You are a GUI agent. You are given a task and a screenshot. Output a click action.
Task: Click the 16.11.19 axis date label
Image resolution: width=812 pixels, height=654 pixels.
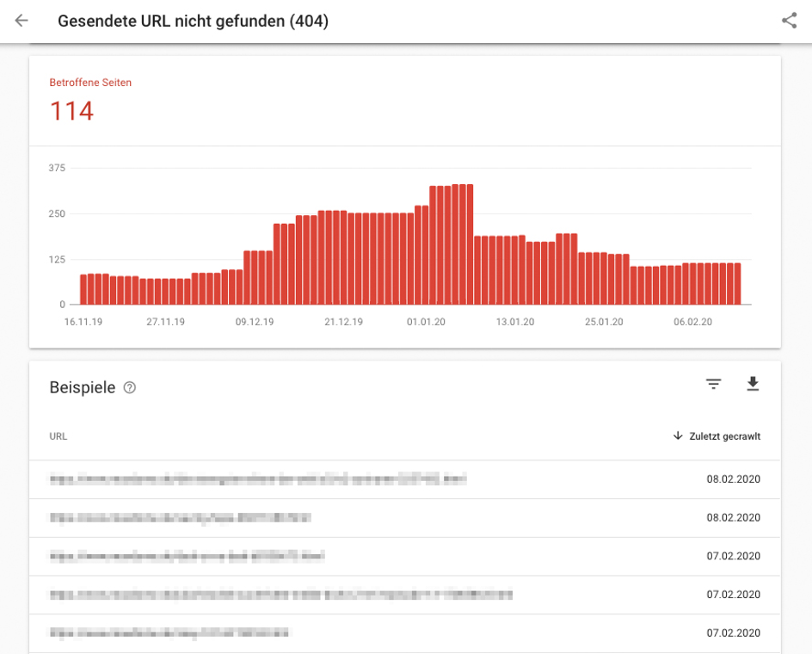83,322
